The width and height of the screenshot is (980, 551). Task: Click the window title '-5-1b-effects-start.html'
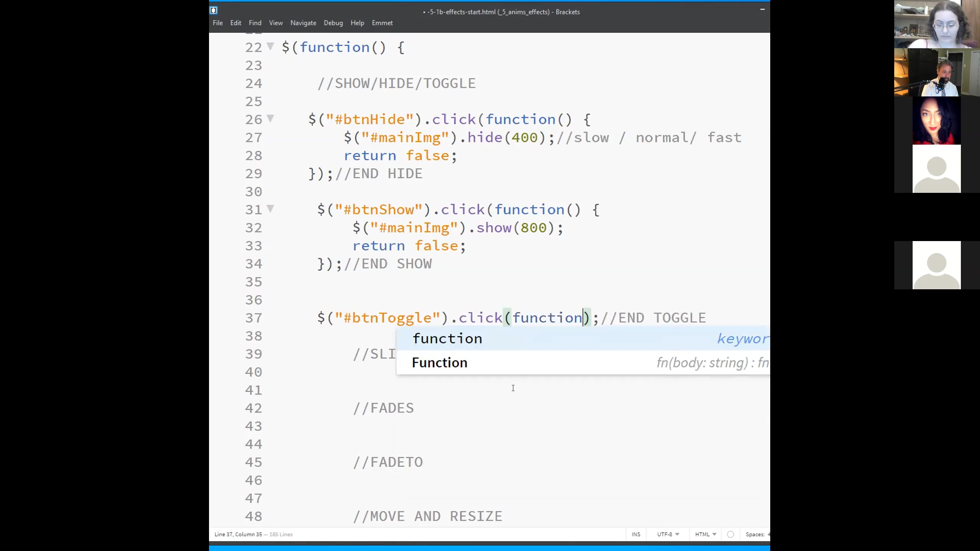click(461, 12)
